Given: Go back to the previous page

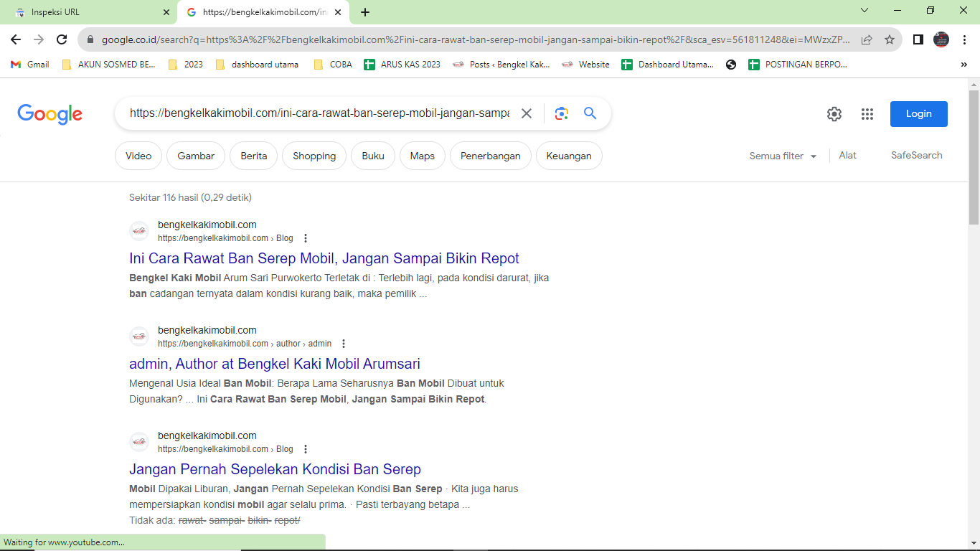Looking at the screenshot, I should tap(16, 39).
